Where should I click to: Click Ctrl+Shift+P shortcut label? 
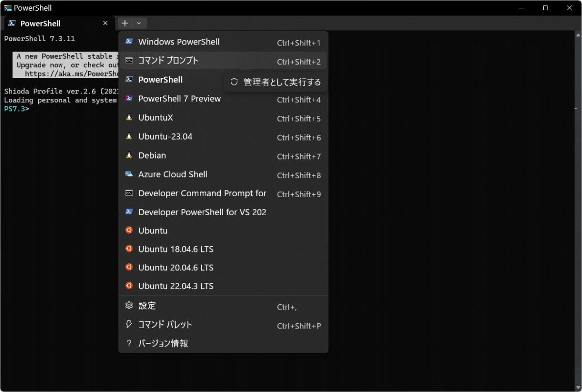click(299, 326)
